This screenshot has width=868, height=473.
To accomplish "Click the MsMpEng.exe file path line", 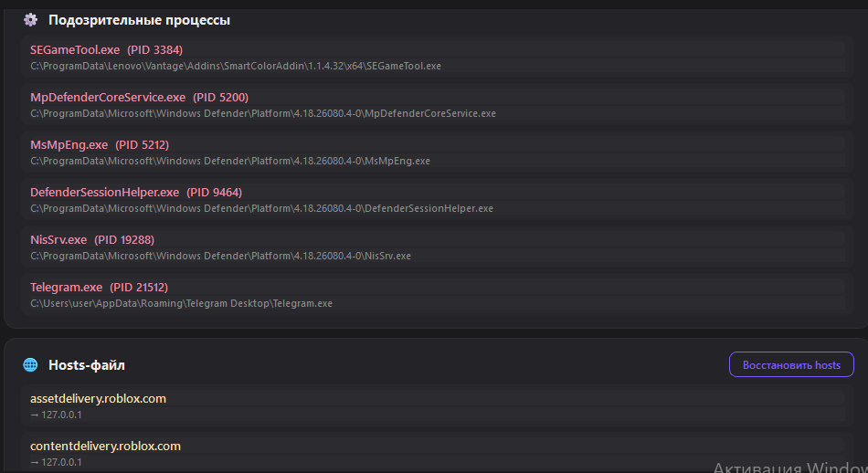I will pyautogui.click(x=230, y=161).
